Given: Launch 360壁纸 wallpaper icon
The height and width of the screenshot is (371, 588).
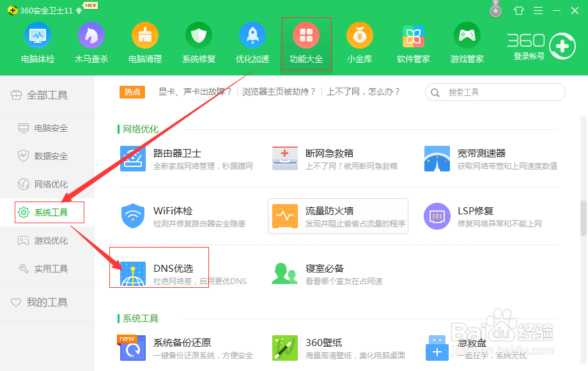Looking at the screenshot, I should pos(285,348).
